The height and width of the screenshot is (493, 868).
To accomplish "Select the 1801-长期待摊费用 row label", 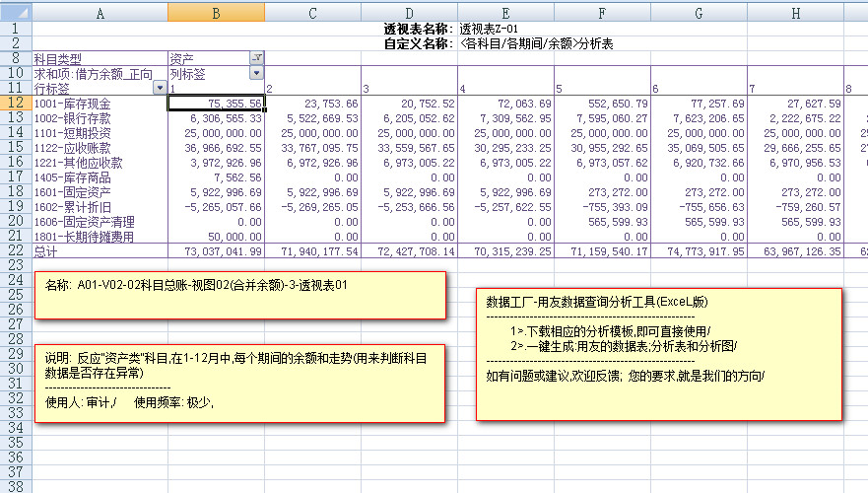I will (99, 237).
